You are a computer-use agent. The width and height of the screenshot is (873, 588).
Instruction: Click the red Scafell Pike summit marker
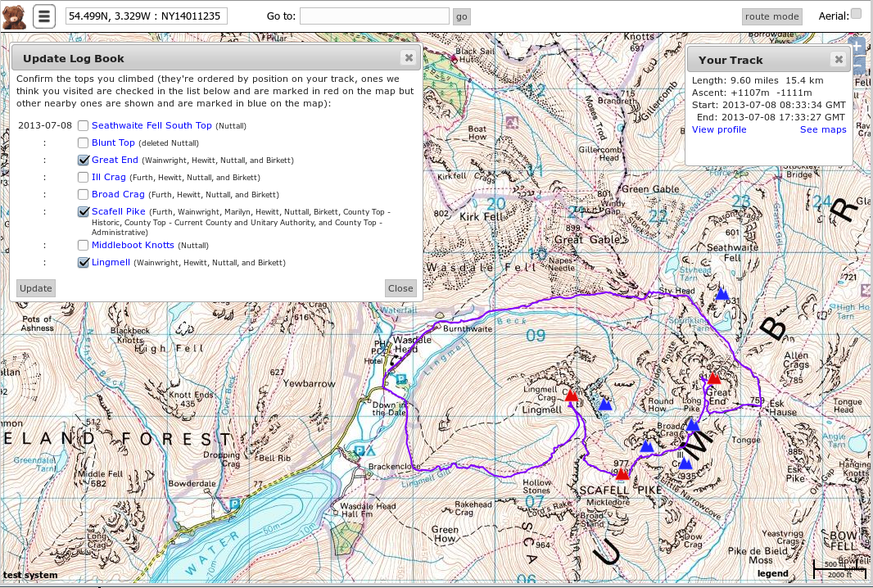622,473
